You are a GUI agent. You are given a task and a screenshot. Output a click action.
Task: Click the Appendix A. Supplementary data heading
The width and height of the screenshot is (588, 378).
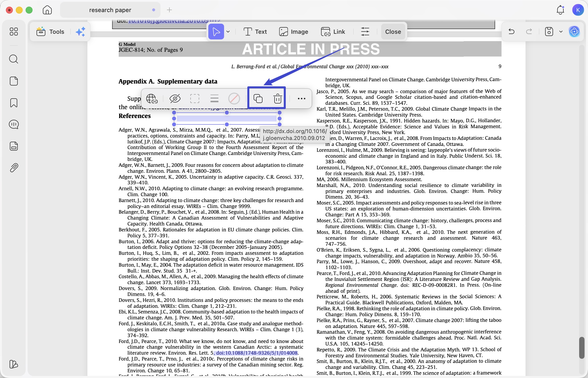coord(168,82)
